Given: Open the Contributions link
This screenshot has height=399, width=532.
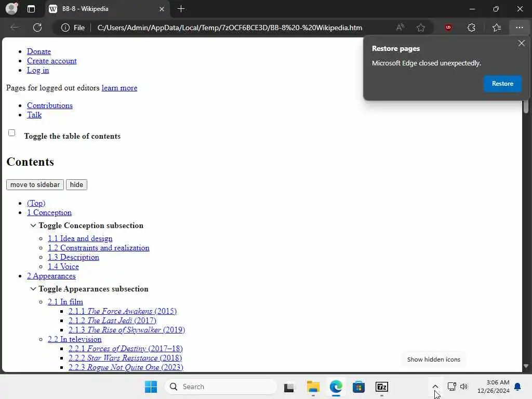Looking at the screenshot, I should 50,105.
